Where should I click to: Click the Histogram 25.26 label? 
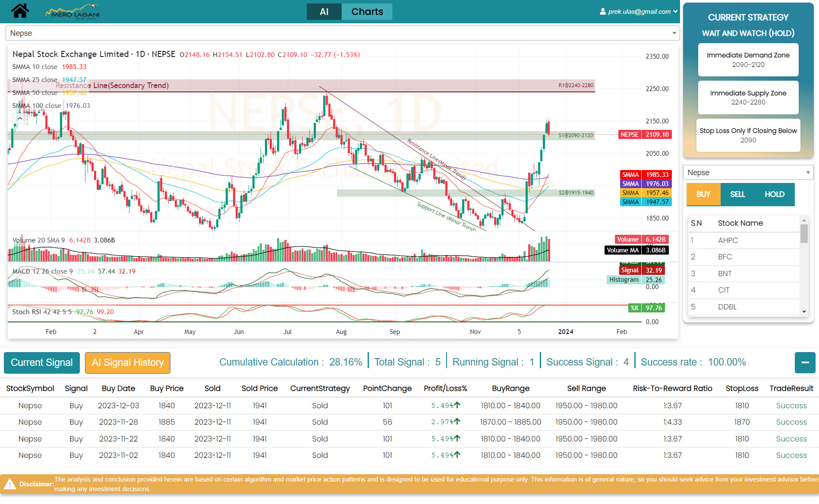coord(636,280)
